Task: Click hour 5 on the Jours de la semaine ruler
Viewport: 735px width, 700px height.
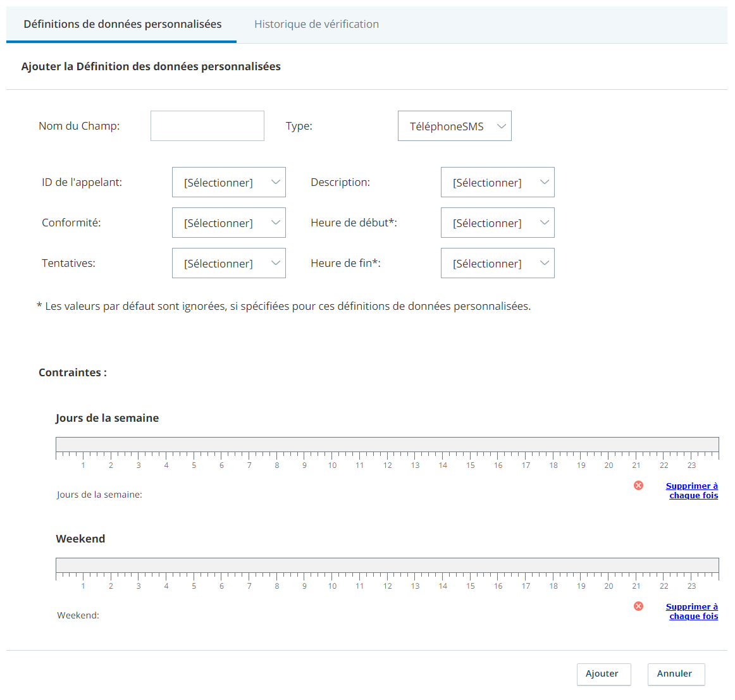Action: 194,465
